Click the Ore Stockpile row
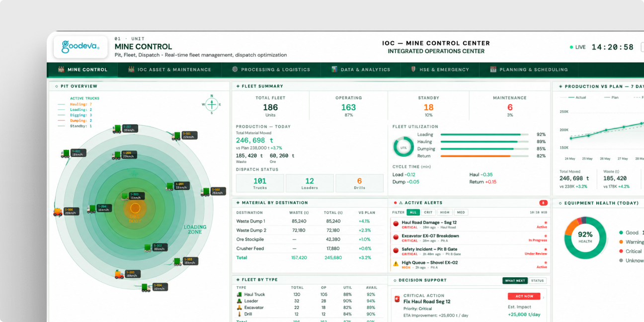The image size is (644, 322). 310,240
